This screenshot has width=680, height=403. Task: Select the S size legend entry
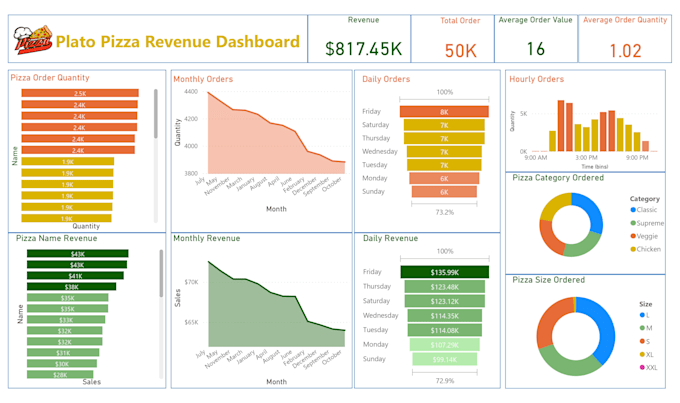click(x=645, y=341)
